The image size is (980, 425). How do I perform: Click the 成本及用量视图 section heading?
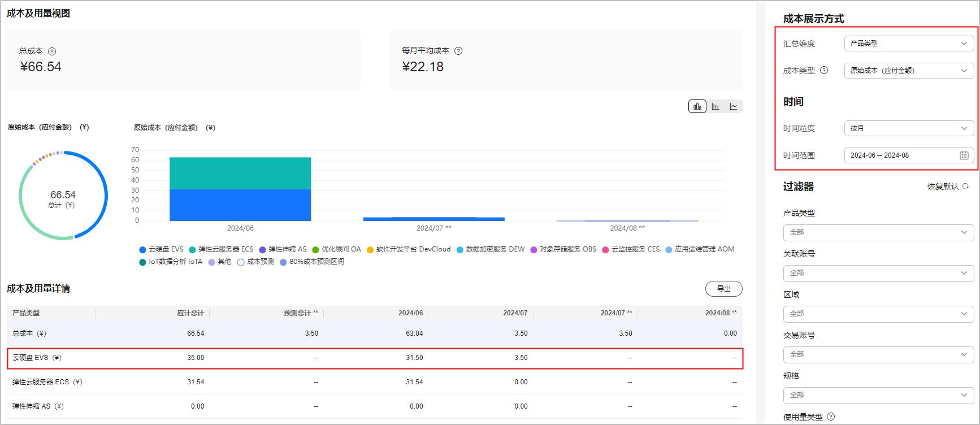(x=38, y=14)
